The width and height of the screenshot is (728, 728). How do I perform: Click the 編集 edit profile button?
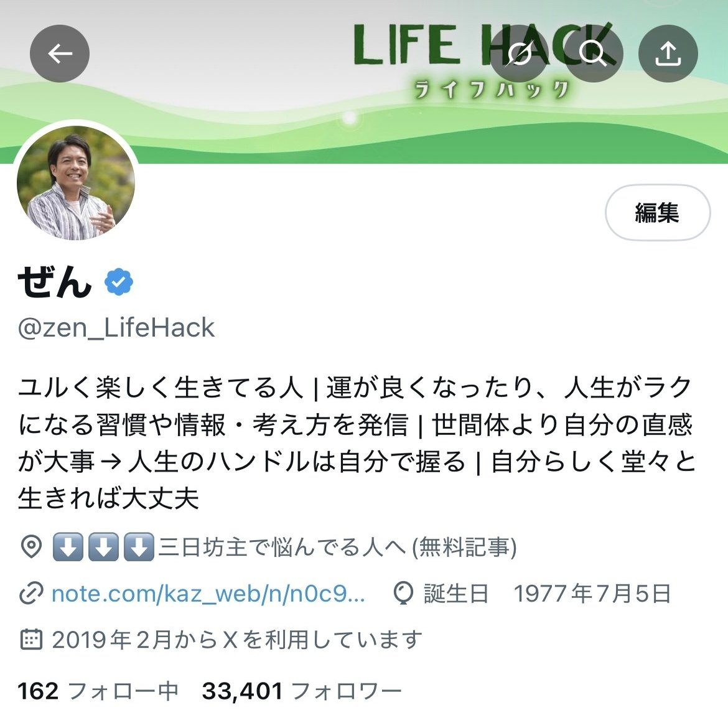point(658,213)
